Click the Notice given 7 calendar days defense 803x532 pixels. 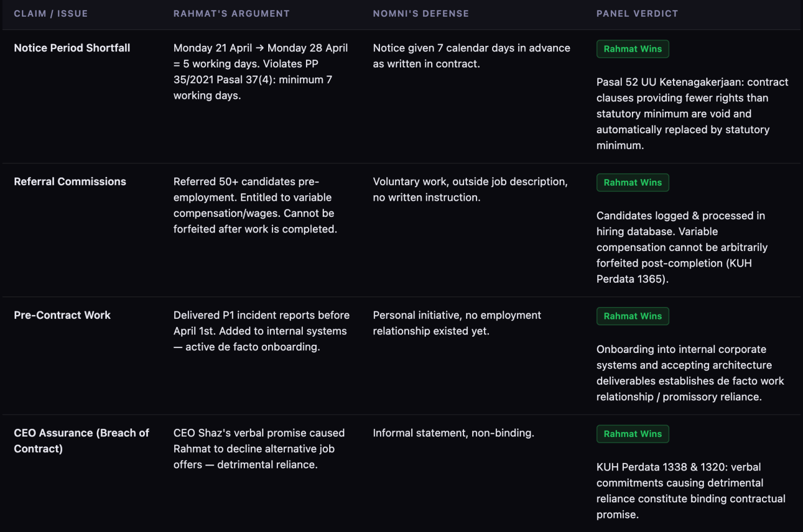click(472, 56)
